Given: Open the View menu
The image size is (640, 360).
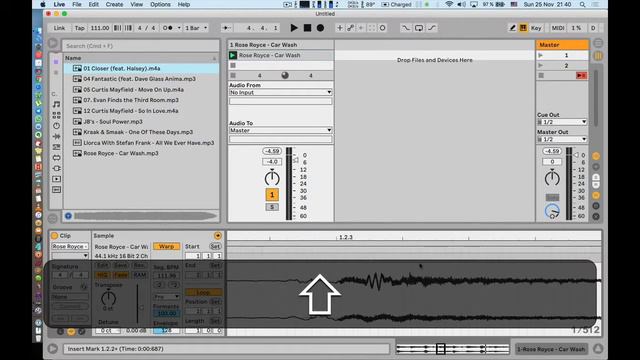Looking at the screenshot, I should tap(137, 4).
